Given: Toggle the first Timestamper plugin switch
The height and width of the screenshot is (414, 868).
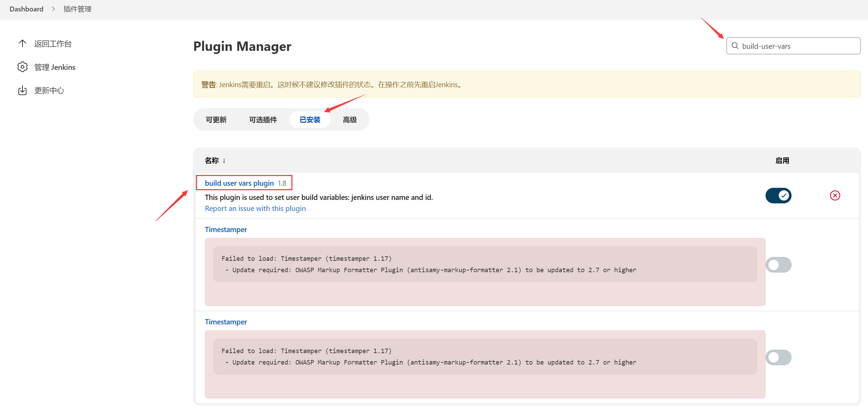Looking at the screenshot, I should click(x=779, y=265).
